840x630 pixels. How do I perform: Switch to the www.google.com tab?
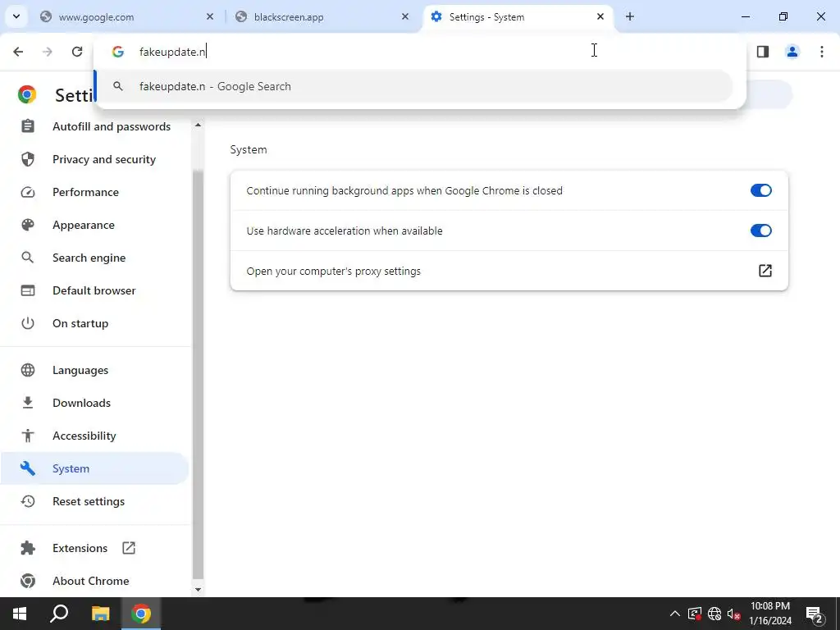pyautogui.click(x=127, y=16)
